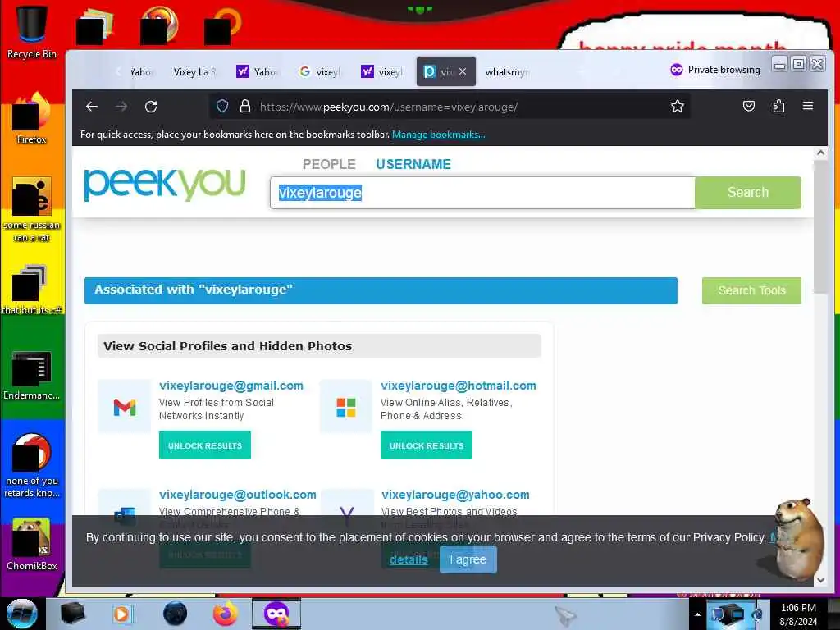Switch to the first Yahoo tab with logo
The image size is (840, 630).
[x=258, y=72]
